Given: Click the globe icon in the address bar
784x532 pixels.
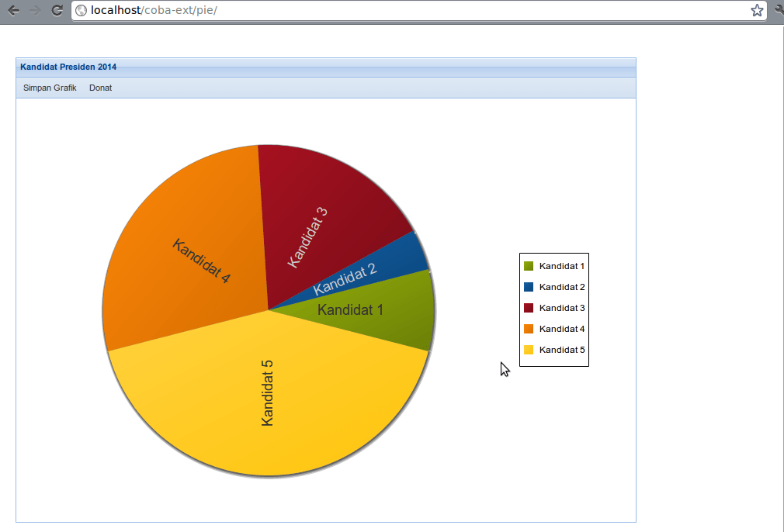Looking at the screenshot, I should (81, 11).
